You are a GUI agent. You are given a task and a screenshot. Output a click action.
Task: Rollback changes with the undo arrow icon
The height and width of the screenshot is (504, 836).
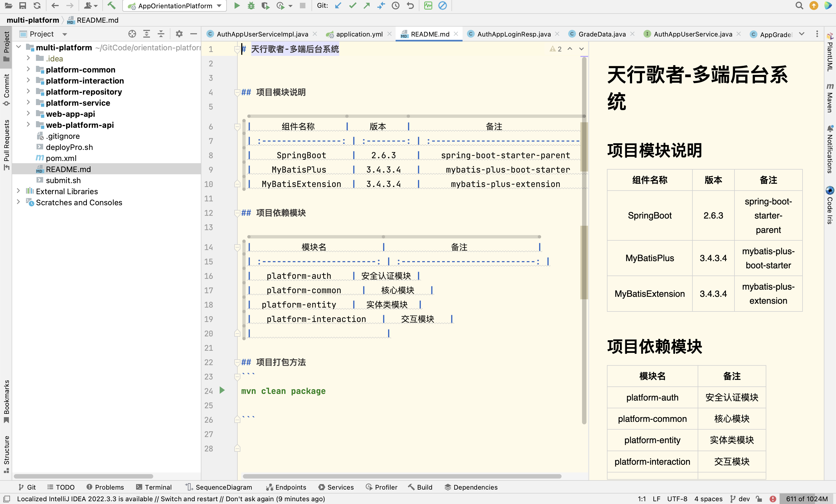click(x=410, y=6)
